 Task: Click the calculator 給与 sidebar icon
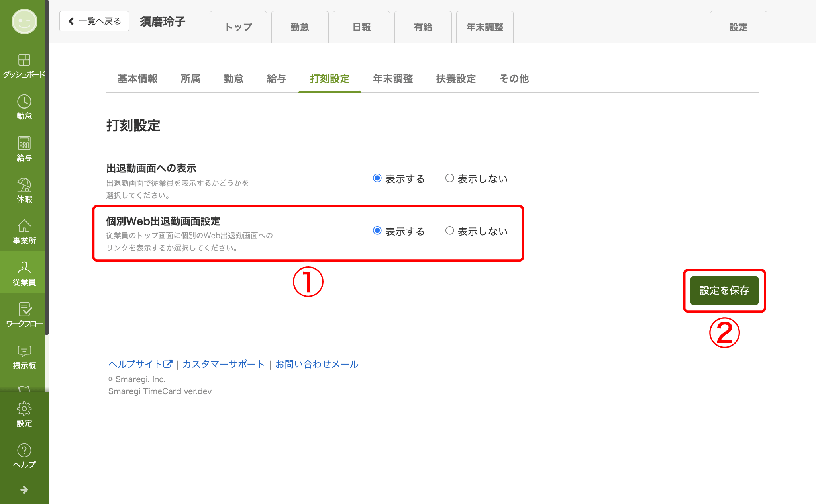24,143
